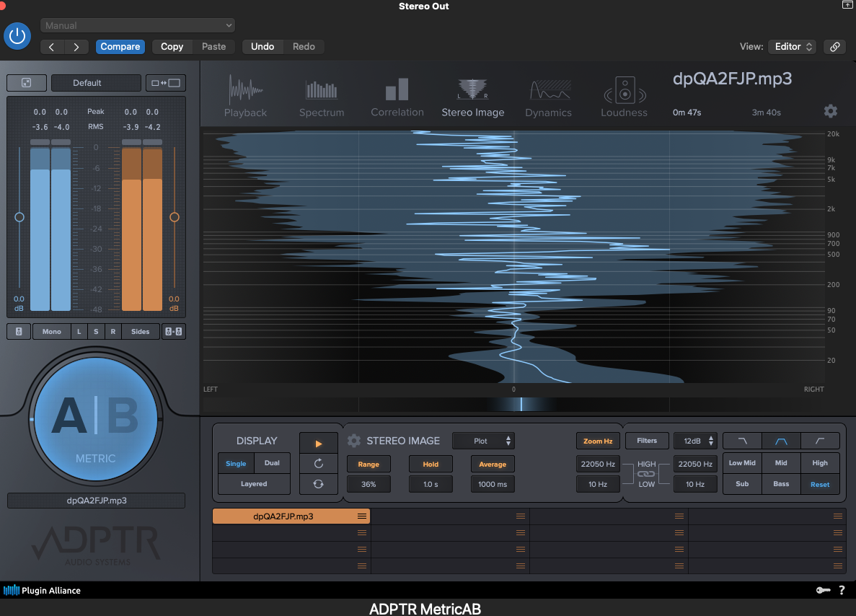This screenshot has width=856, height=616.
Task: Toggle L channel monitoring
Action: (79, 332)
